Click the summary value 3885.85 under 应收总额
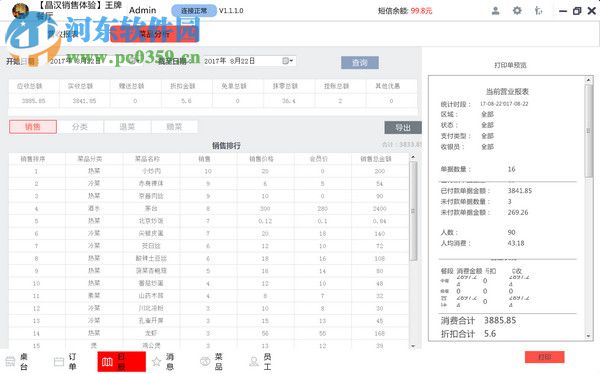 (33, 101)
